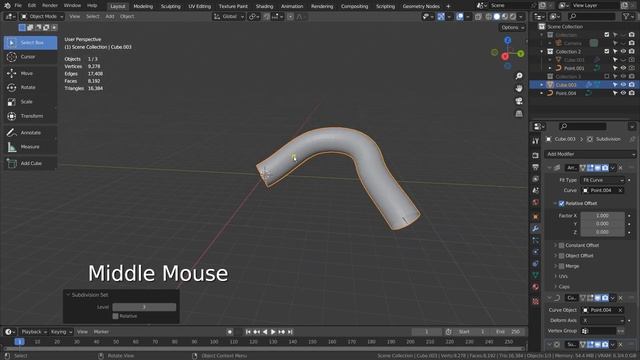Viewport: 640px width, 360px height.
Task: Jump to the timeline end frame
Action: 290,332
